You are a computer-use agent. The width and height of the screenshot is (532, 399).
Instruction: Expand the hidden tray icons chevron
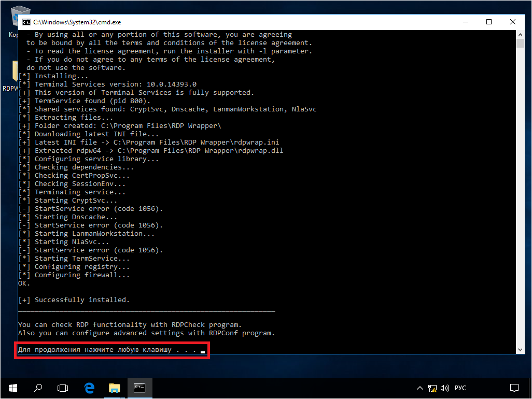(x=421, y=388)
